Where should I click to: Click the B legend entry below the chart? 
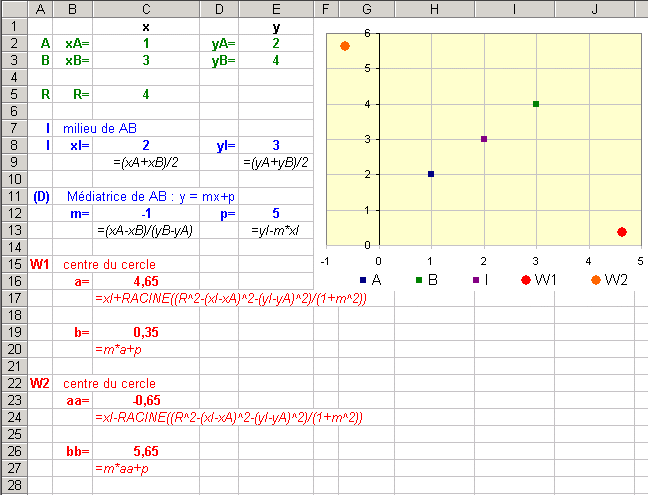click(424, 280)
